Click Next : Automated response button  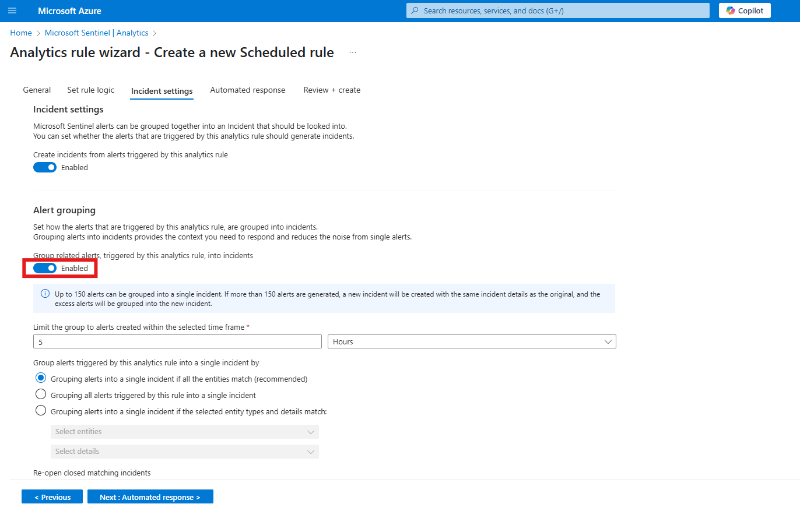coord(150,496)
